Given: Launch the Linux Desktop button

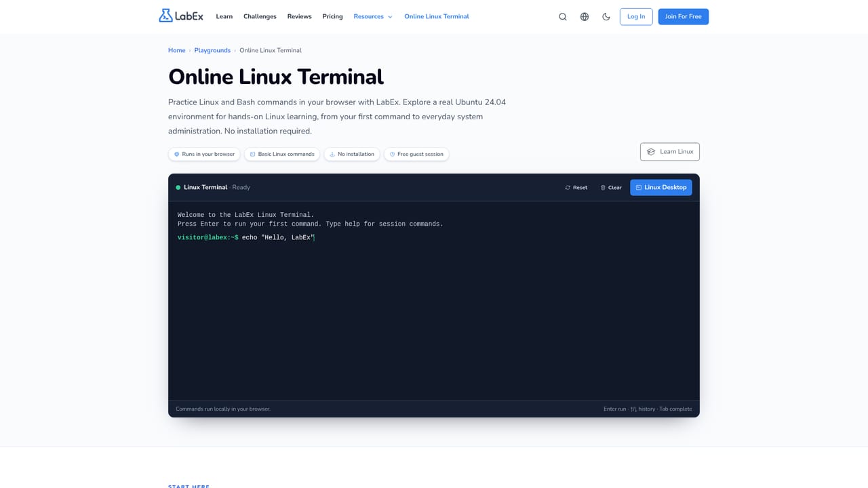Looking at the screenshot, I should coord(661,187).
